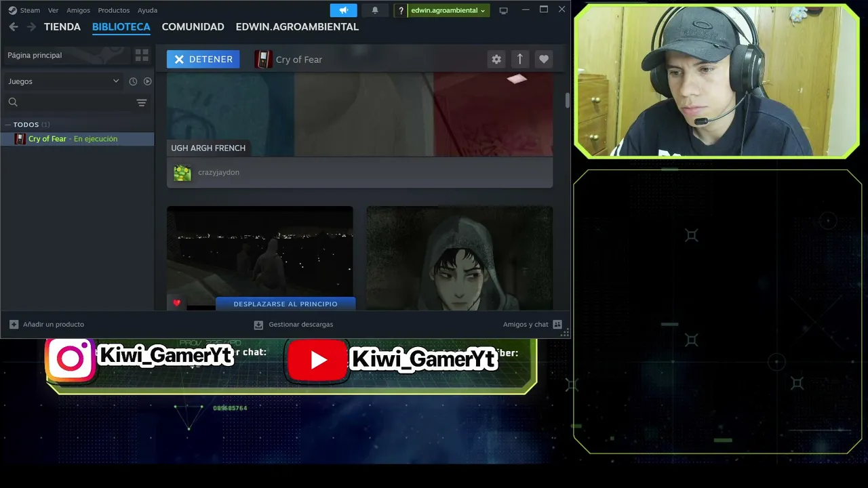Image resolution: width=868 pixels, height=488 pixels.
Task: Go forward with the right arrow
Action: pos(31,26)
